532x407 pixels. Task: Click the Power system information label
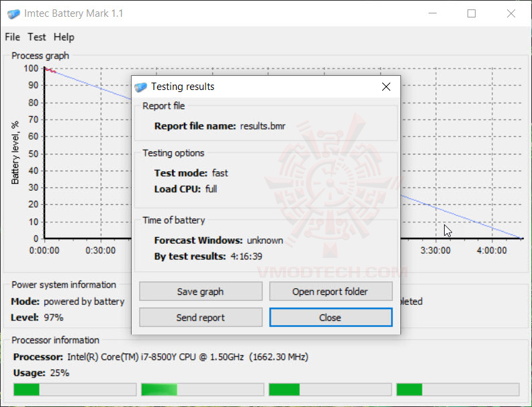tap(64, 285)
